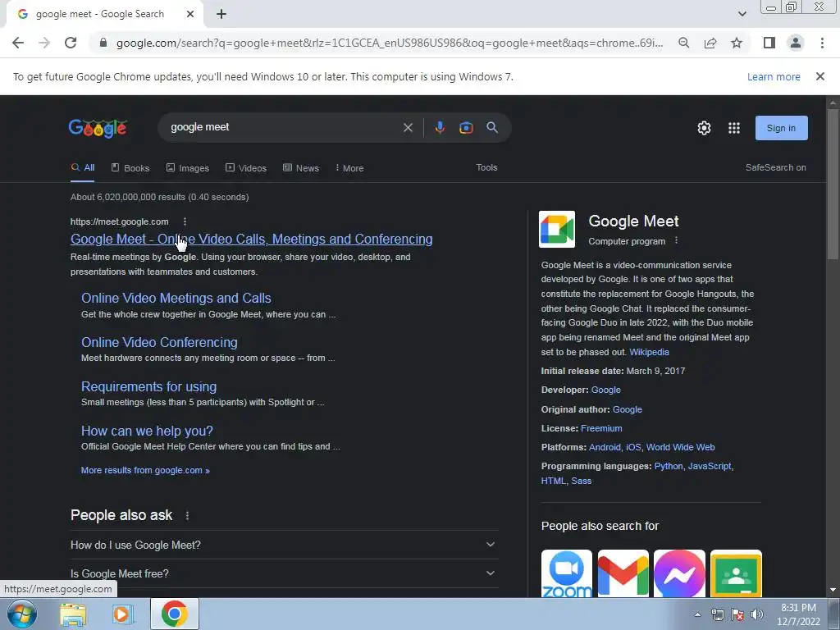Open options dots beside meet.google.com URL
Viewport: 840px width, 630px height.
185,221
